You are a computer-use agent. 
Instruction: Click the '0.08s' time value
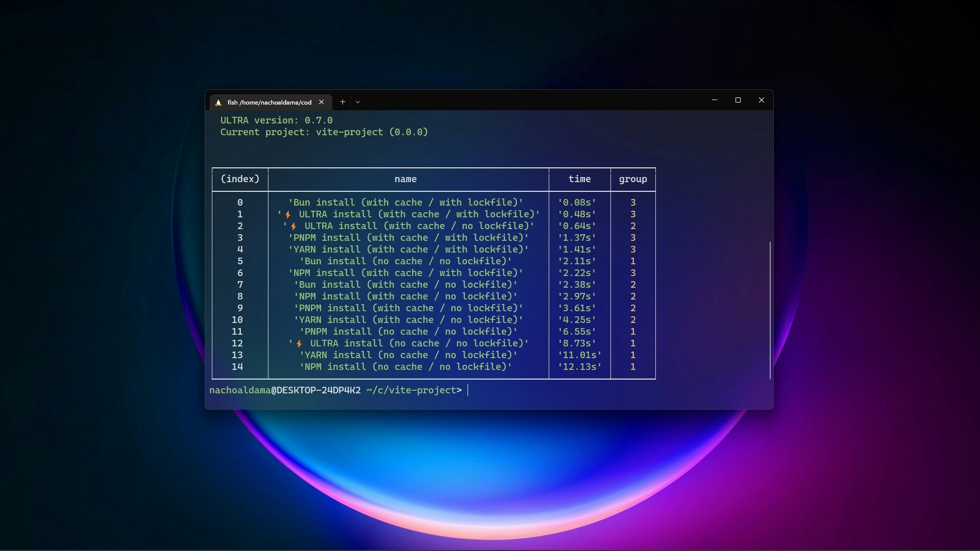(x=577, y=203)
